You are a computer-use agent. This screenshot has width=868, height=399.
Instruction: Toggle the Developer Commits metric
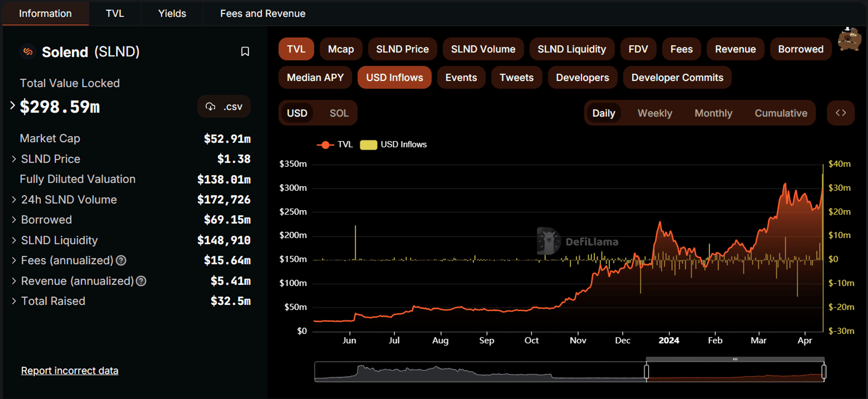(677, 78)
